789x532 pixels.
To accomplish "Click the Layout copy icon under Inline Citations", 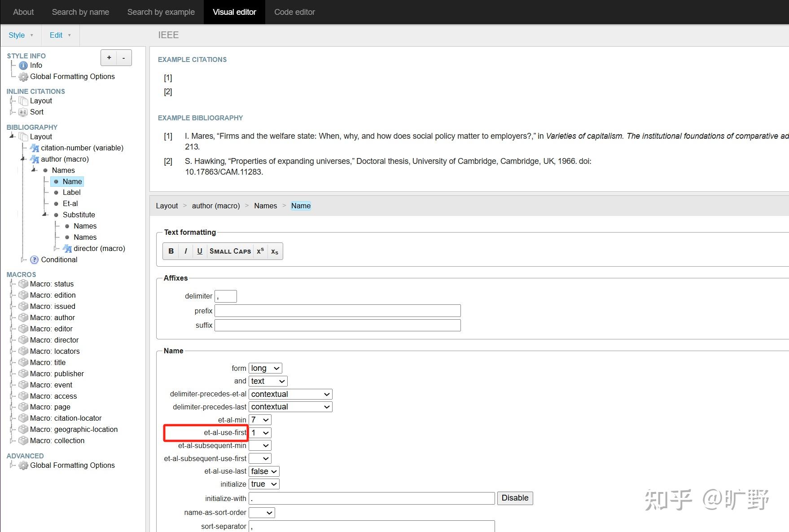I will [x=23, y=101].
